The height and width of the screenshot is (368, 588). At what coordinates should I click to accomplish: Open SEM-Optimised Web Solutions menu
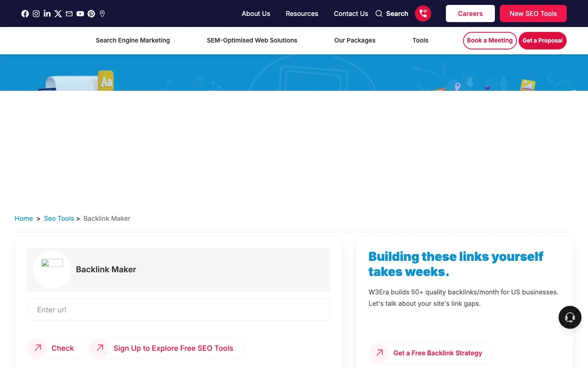click(252, 40)
